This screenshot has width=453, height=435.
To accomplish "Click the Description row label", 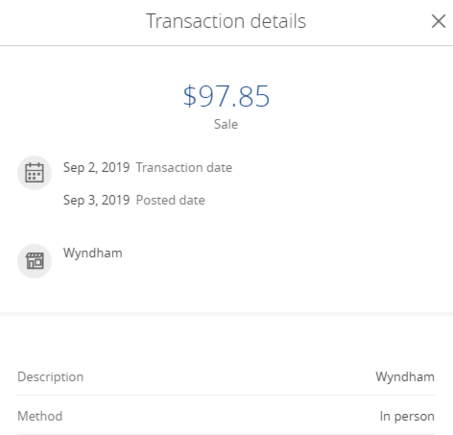I will tap(50, 377).
